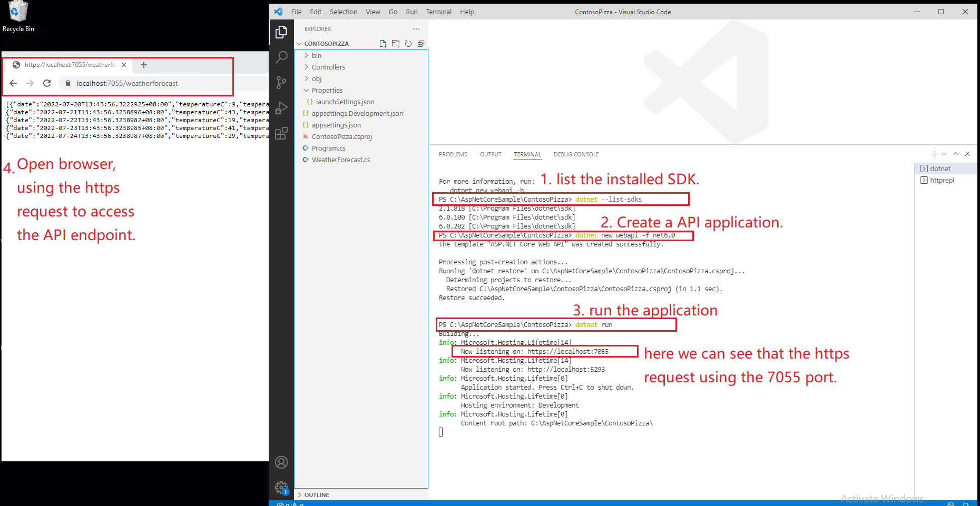The height and width of the screenshot is (506, 980).
Task: Open Program.cs file
Action: click(x=328, y=148)
